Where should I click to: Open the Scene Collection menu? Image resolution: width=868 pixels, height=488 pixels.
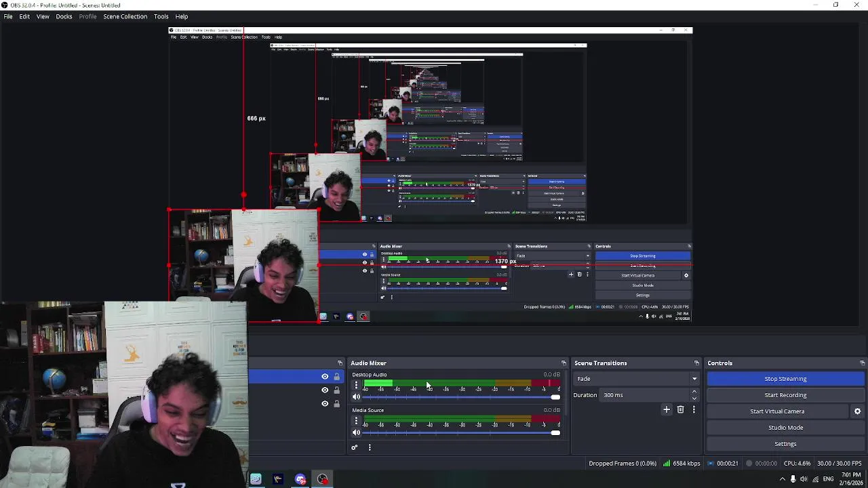click(x=125, y=16)
